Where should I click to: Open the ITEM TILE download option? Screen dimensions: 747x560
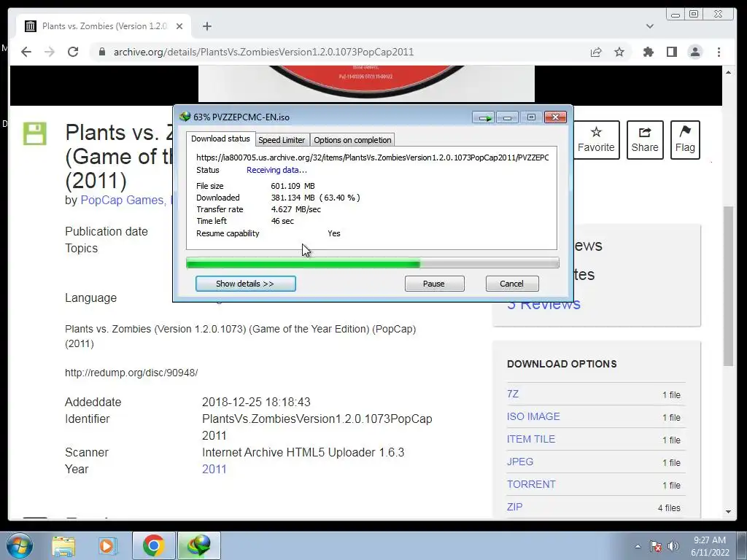click(531, 439)
